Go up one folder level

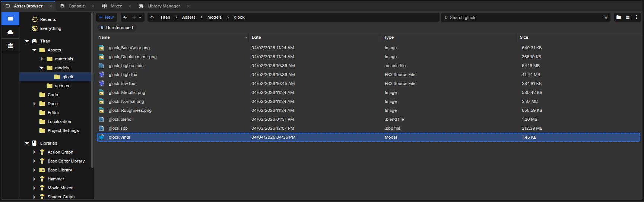pyautogui.click(x=152, y=17)
